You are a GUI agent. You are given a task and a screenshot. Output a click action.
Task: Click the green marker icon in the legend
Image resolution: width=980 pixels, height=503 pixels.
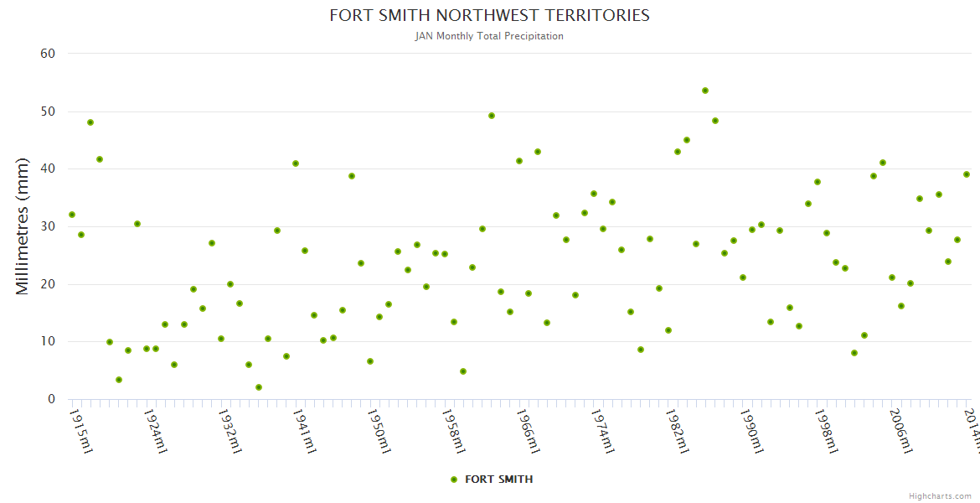coord(454,480)
